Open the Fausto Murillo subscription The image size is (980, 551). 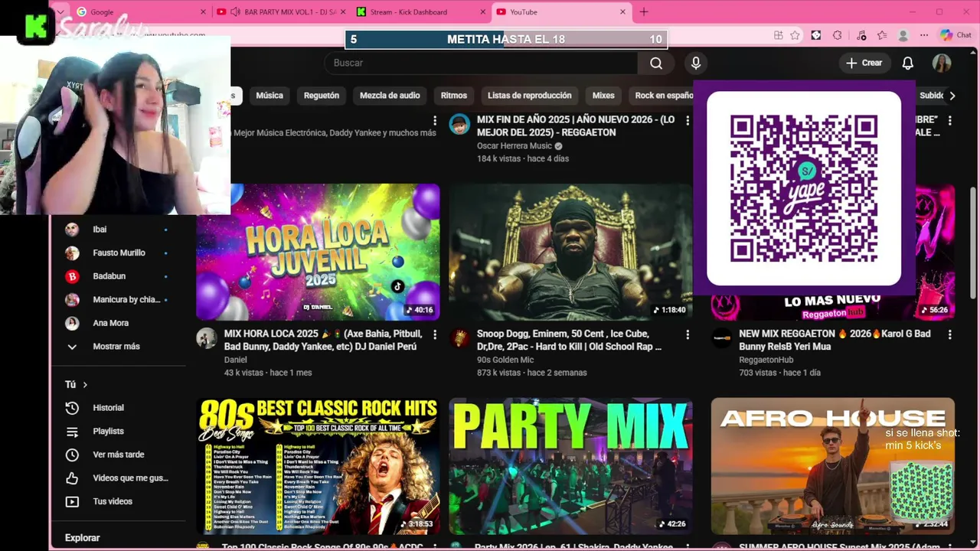click(119, 253)
